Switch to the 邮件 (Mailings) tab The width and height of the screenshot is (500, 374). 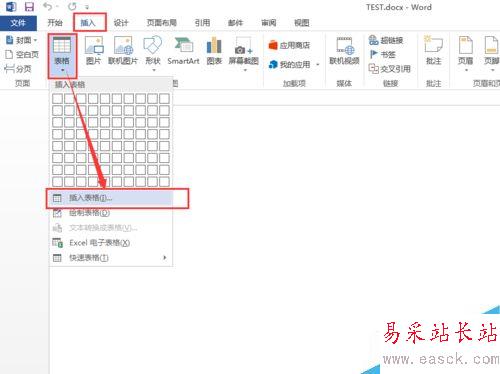coord(235,23)
